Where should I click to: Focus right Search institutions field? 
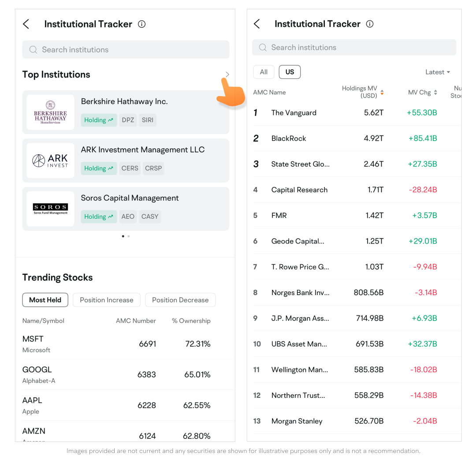(x=354, y=47)
